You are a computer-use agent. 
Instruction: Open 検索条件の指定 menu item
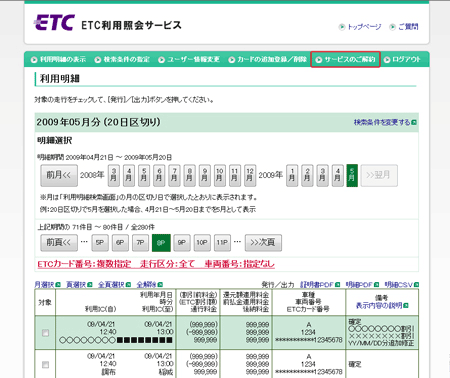click(122, 59)
